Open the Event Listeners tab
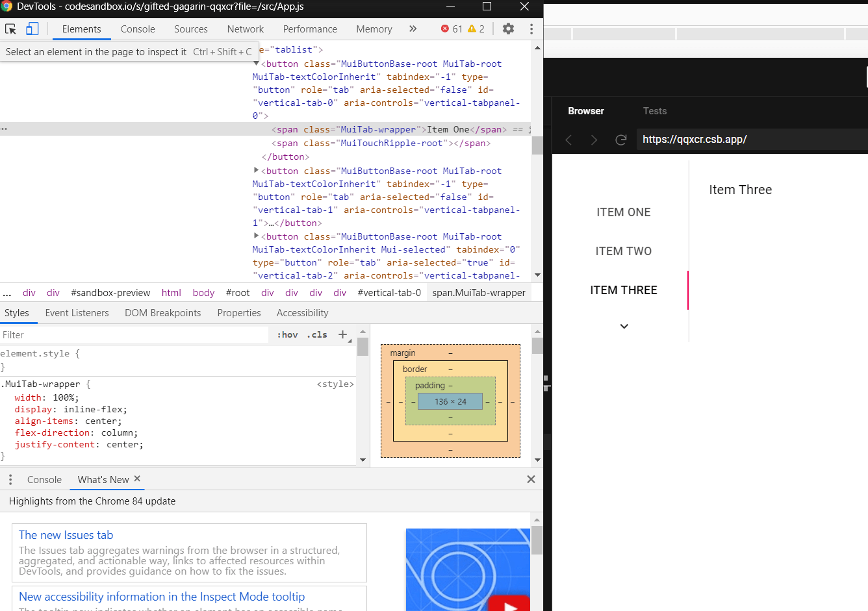The height and width of the screenshot is (611, 868). [77, 312]
